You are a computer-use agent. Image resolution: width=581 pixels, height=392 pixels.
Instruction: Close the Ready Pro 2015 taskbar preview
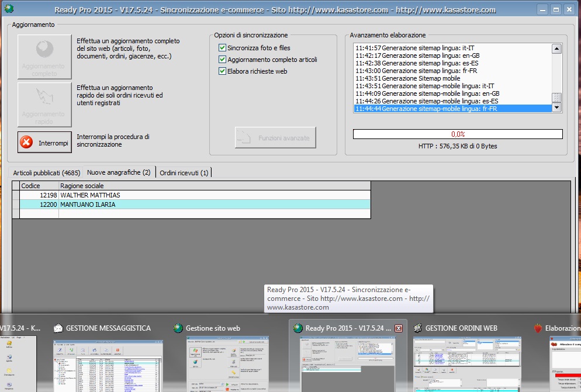point(399,328)
